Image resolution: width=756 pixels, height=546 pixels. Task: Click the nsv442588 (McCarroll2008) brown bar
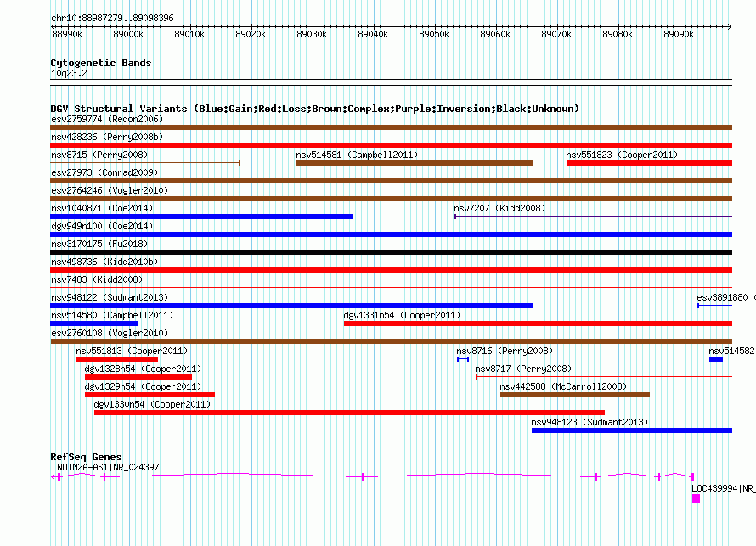[x=575, y=395]
